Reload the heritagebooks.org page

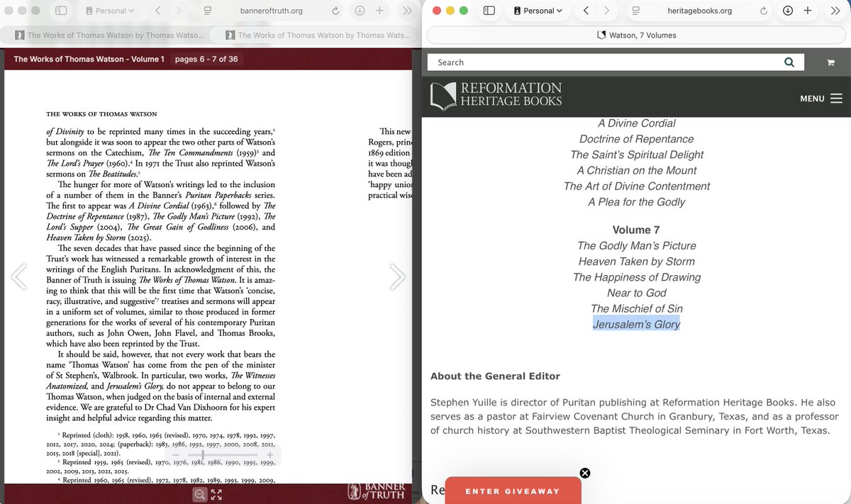pos(764,11)
